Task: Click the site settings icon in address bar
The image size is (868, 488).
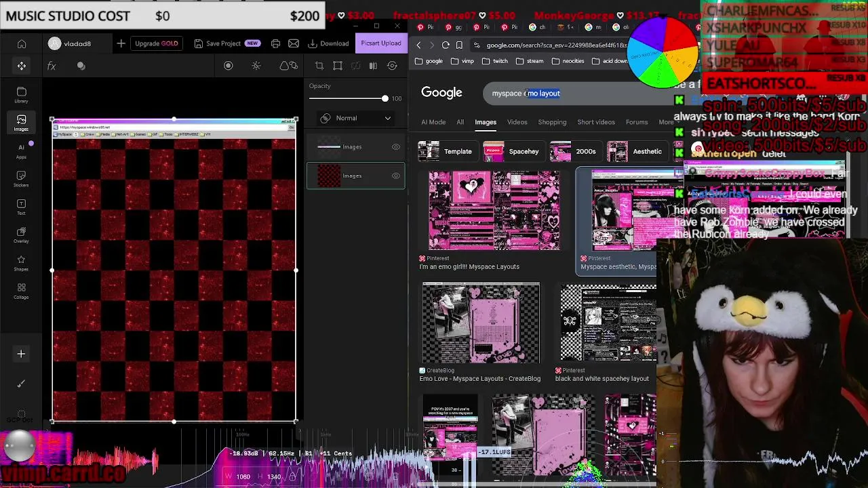Action: [x=477, y=45]
